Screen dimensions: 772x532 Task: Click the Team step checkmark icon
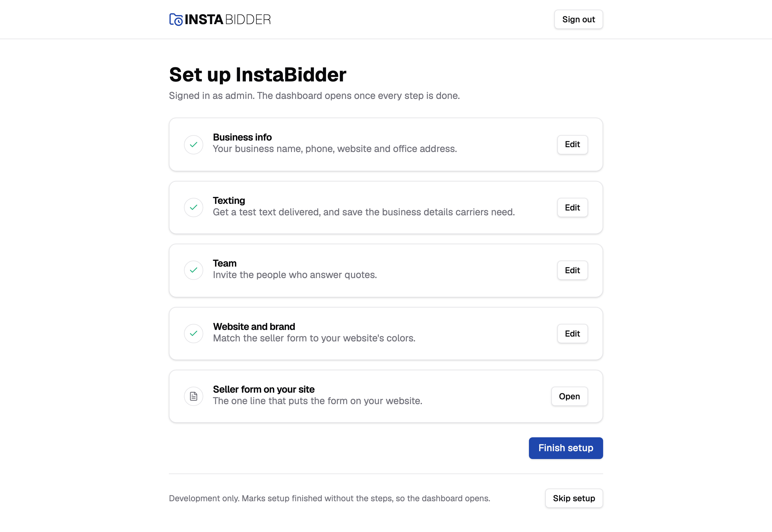pyautogui.click(x=194, y=270)
